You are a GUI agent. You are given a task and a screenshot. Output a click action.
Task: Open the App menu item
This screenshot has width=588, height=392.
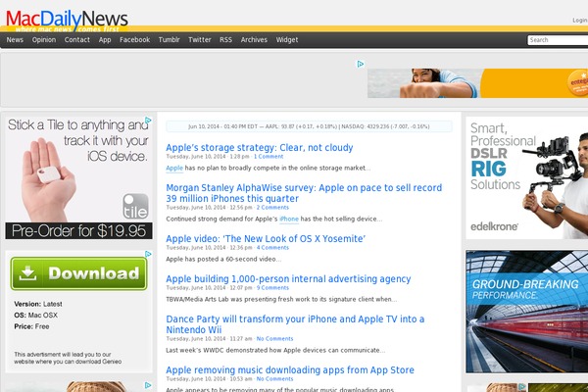[x=105, y=40]
